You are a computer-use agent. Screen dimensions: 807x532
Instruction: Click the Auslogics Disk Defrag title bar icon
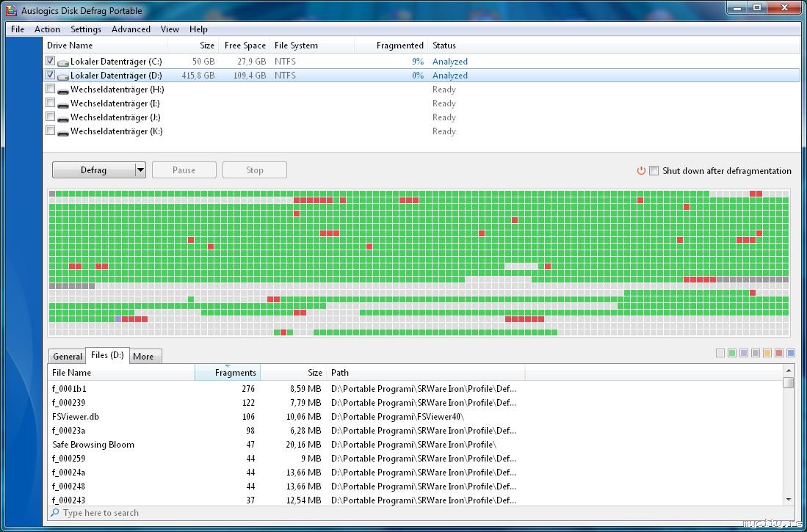[x=11, y=10]
